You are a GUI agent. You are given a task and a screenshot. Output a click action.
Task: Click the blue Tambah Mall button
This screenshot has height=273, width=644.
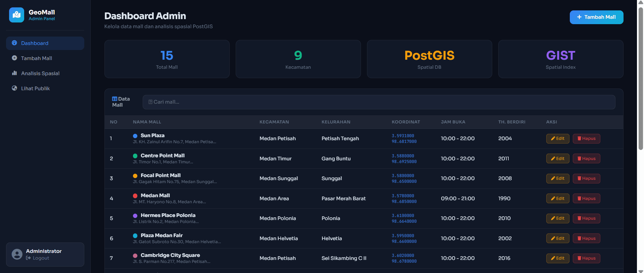[x=596, y=17]
